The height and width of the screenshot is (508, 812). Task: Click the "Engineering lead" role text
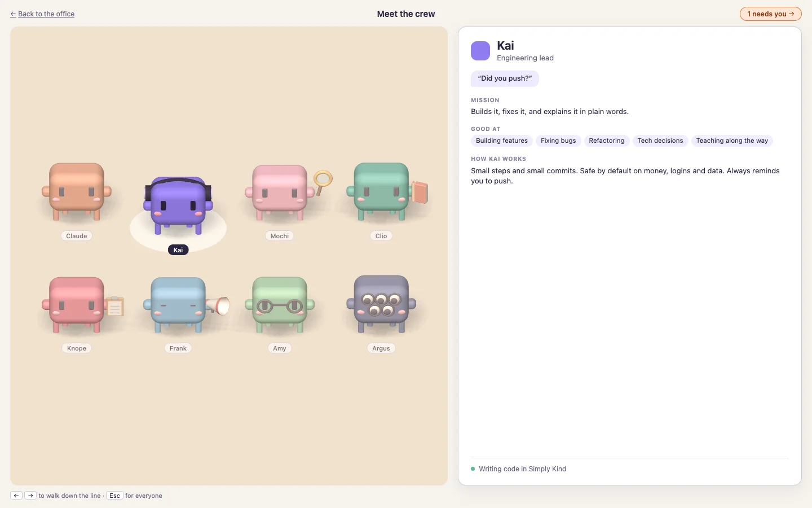click(525, 58)
